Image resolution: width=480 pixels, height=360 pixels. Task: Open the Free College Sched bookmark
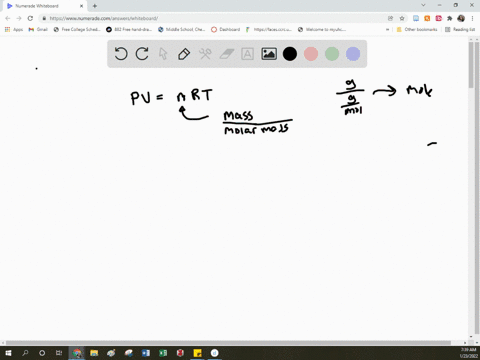77,29
